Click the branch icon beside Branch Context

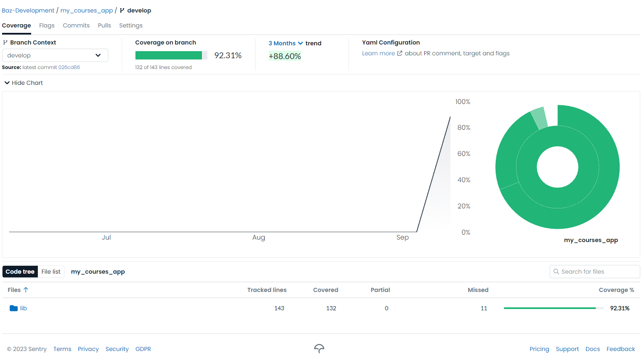click(5, 42)
